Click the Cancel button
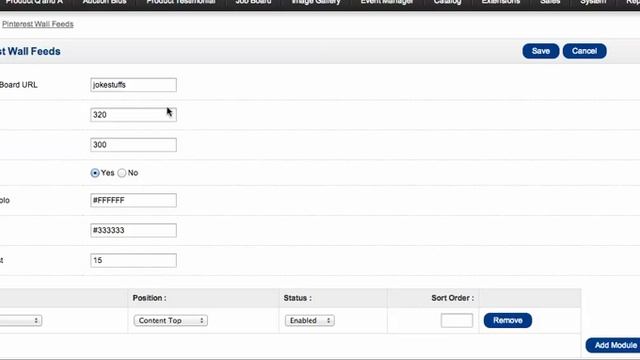 584,51
